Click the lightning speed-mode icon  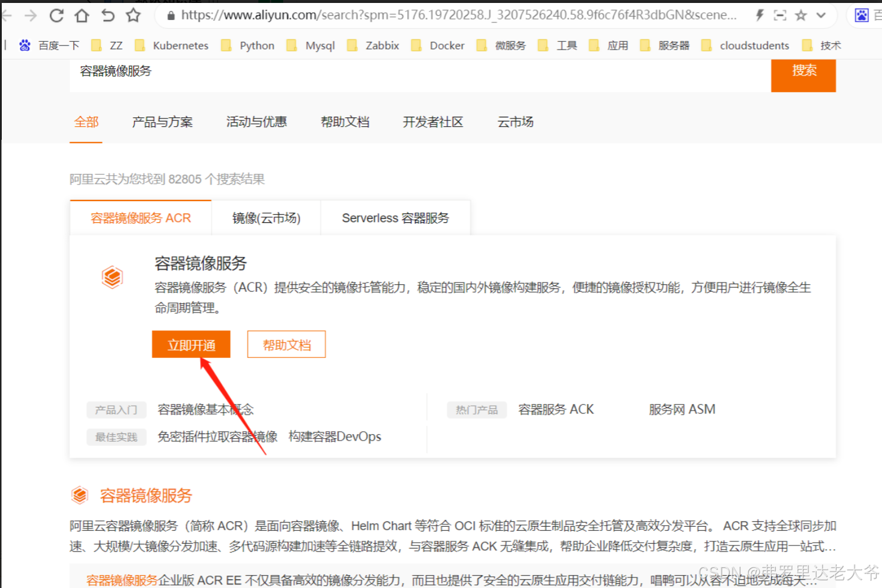pos(760,15)
